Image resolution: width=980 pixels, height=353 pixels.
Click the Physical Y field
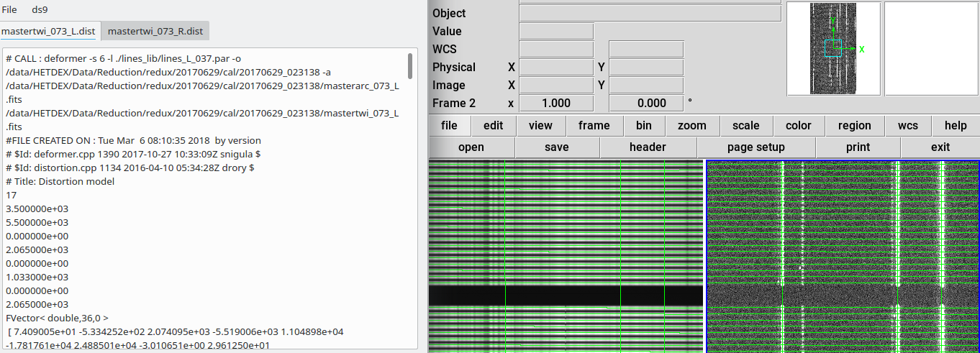646,68
